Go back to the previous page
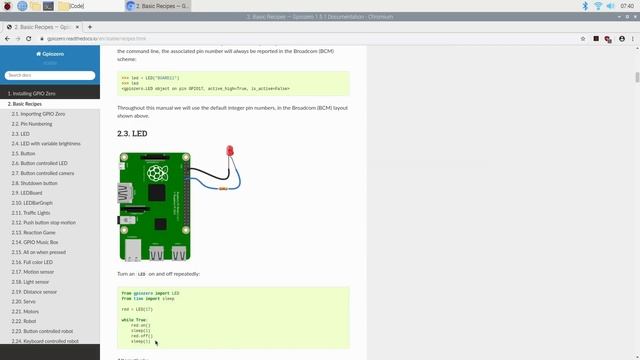640x360 pixels. tap(7, 38)
